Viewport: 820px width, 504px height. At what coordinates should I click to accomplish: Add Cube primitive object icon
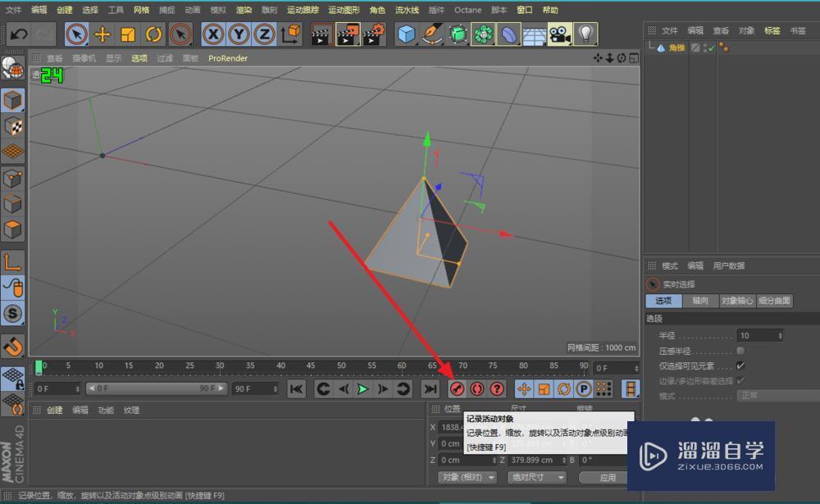407,34
